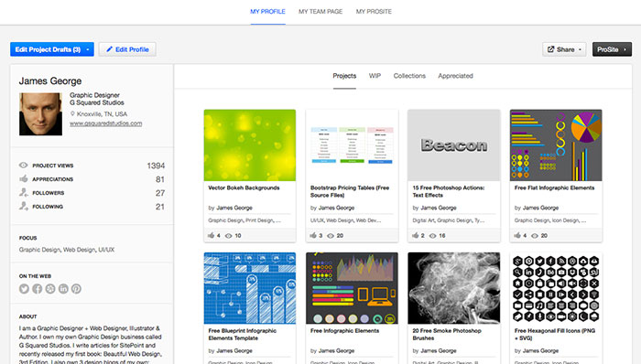The image size is (641, 364).
Task: Click the Edit Profile button
Action: coord(127,49)
